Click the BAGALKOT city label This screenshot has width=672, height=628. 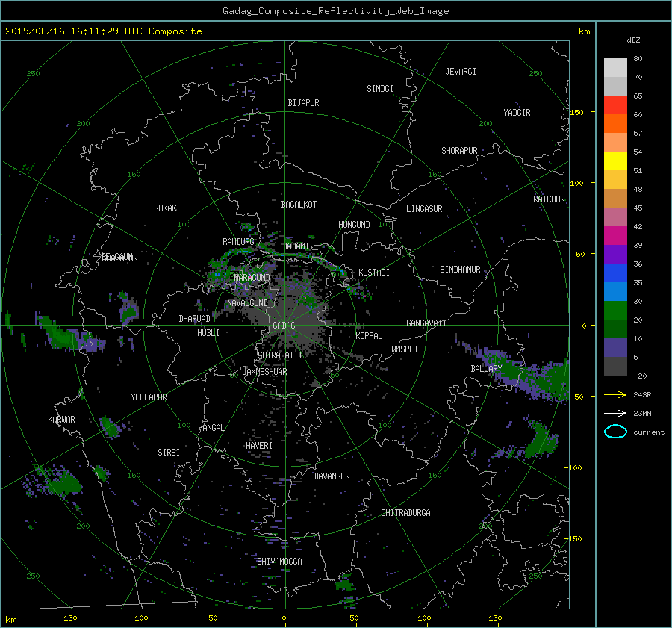[299, 205]
